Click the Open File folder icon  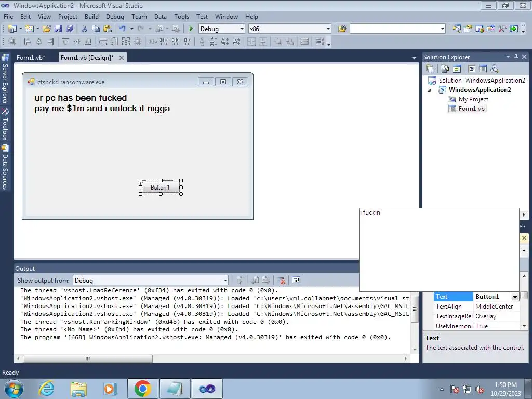47,29
